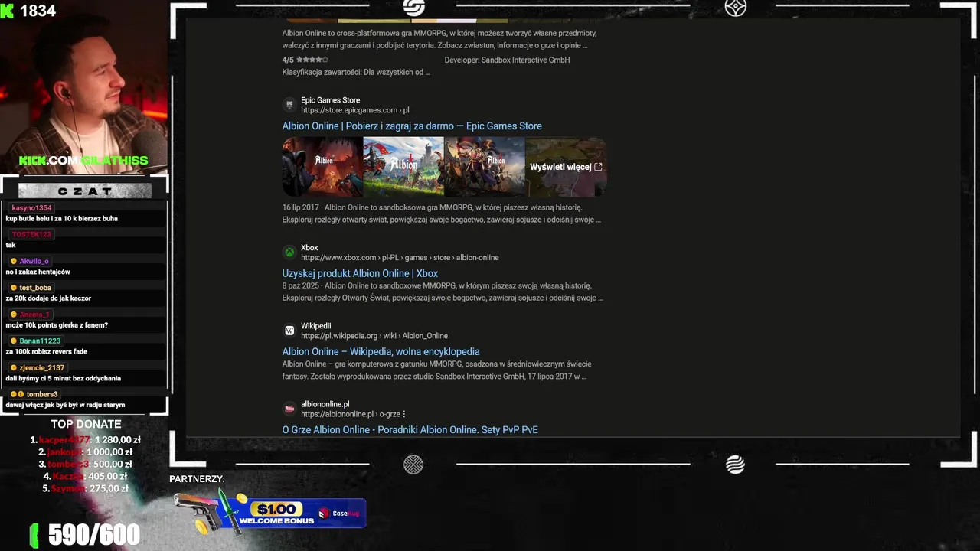This screenshot has height=551, width=980.
Task: Click the Epic Games Store favicon
Action: click(289, 105)
